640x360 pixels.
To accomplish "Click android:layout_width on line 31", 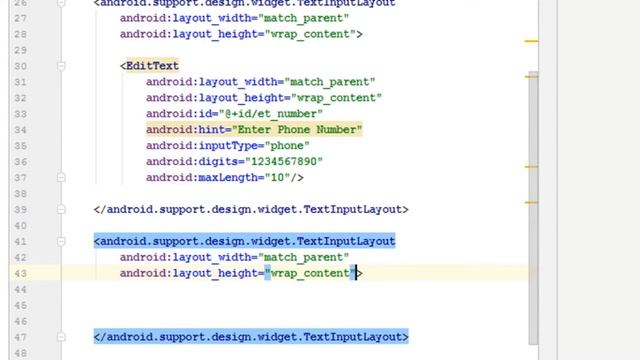I will pos(211,82).
